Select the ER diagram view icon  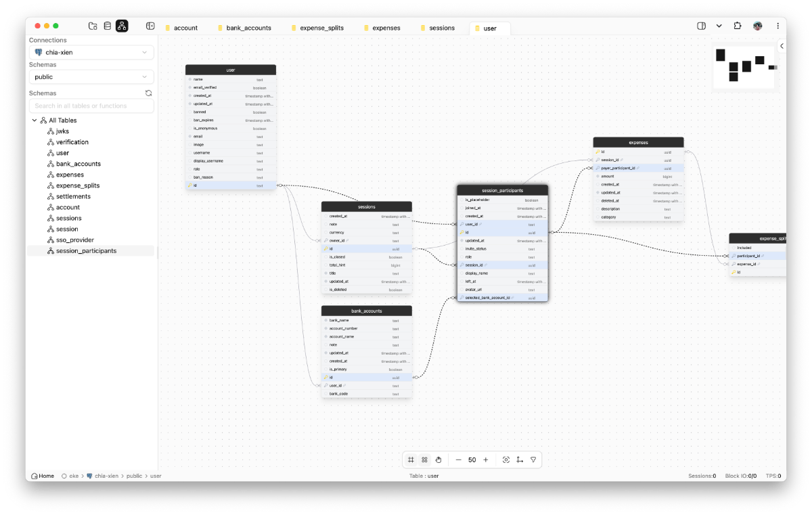[122, 26]
